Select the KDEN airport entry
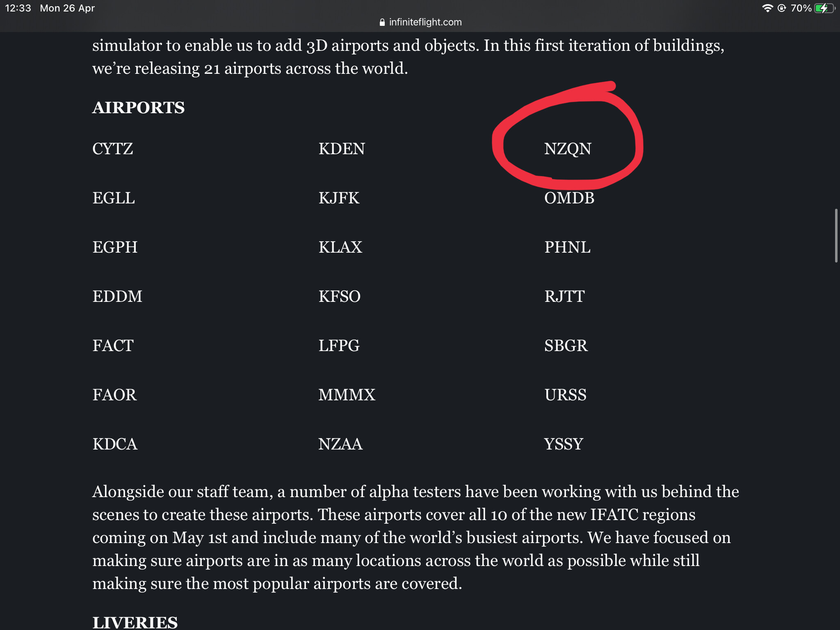The image size is (840, 630). pyautogui.click(x=342, y=148)
